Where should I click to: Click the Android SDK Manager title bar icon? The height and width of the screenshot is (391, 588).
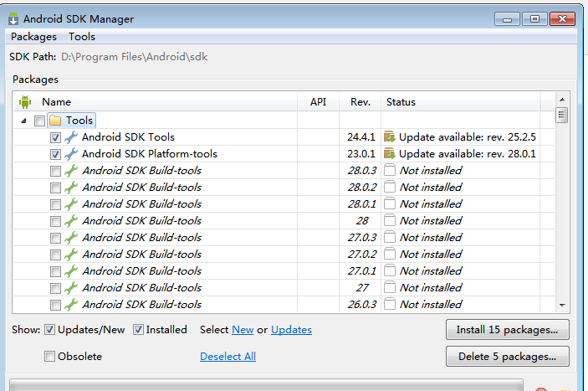[x=13, y=18]
